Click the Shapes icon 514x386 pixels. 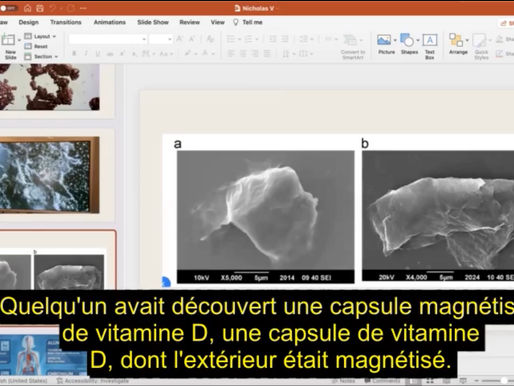tap(407, 40)
